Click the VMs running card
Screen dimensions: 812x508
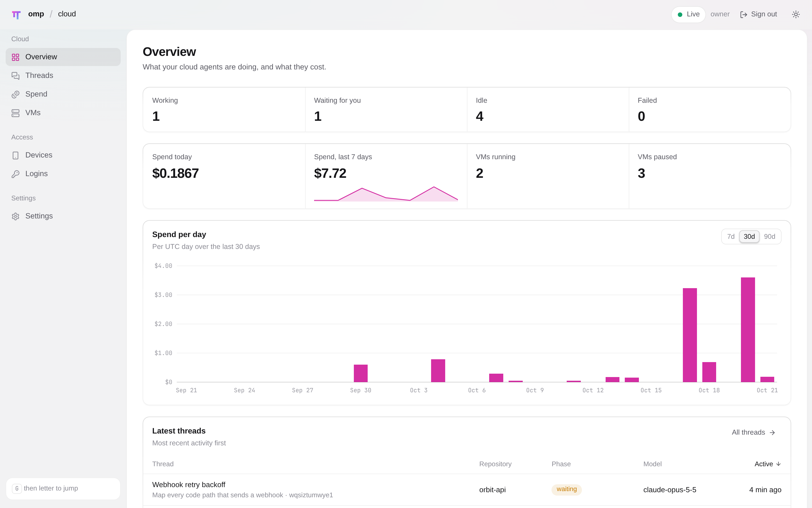(x=548, y=176)
